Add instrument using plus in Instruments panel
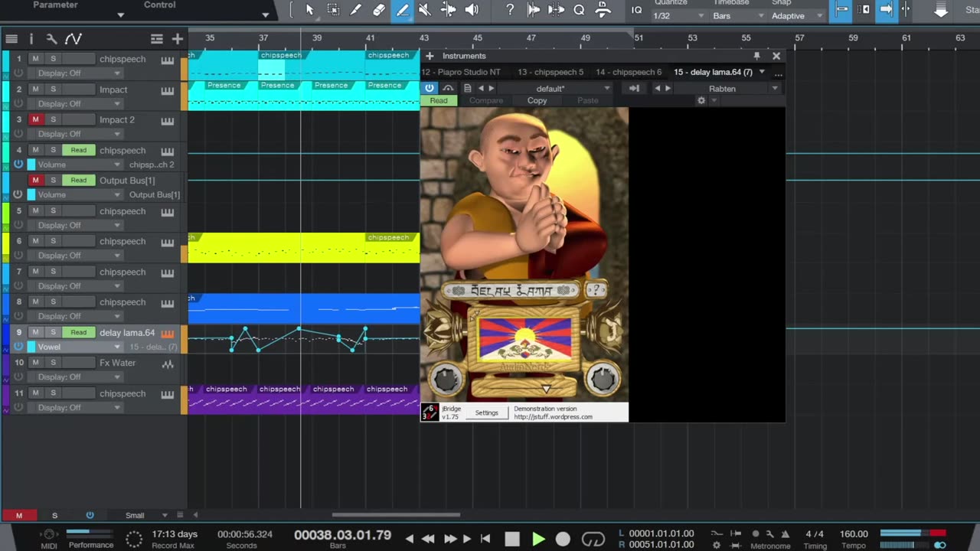Viewport: 980px width, 551px height. [430, 56]
